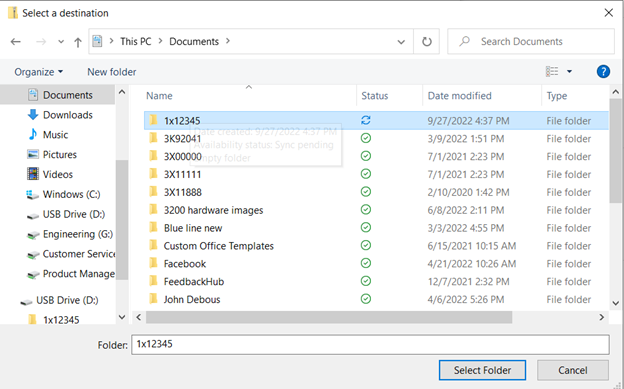Refresh the Documents folder view
Image resolution: width=624 pixels, height=389 pixels.
427,41
